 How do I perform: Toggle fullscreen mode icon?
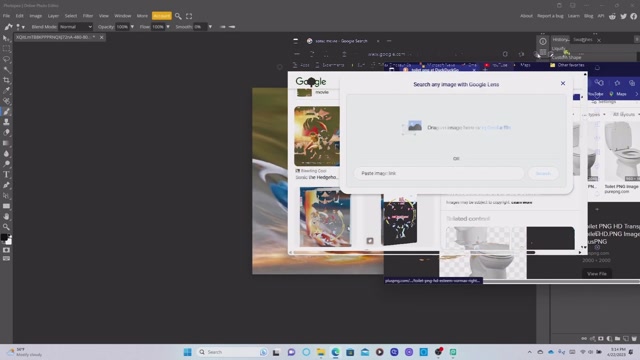click(x=189, y=16)
